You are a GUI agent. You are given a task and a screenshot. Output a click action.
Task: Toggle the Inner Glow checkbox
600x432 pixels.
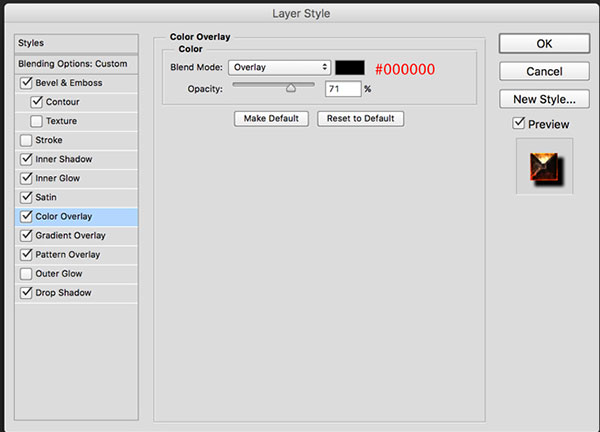click(x=26, y=178)
